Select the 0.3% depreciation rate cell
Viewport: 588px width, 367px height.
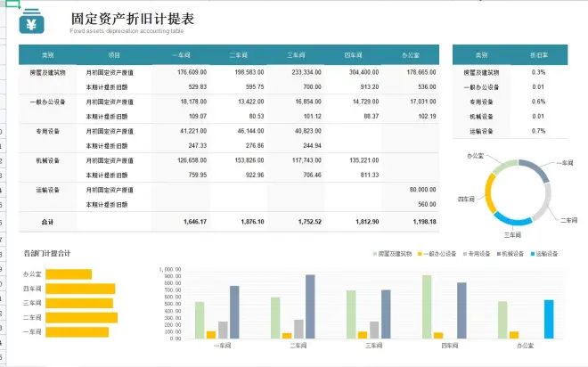(538, 72)
